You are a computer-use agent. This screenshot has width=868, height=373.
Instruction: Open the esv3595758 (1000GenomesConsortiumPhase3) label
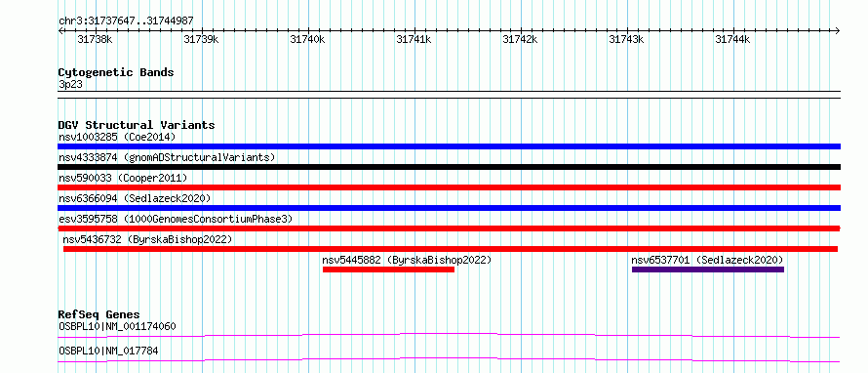point(176,219)
